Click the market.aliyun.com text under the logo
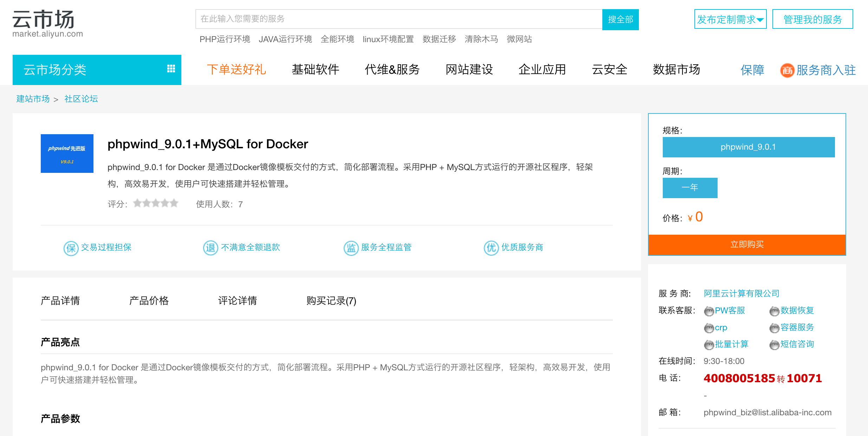Viewport: 868px width, 436px height. pyautogui.click(x=48, y=34)
